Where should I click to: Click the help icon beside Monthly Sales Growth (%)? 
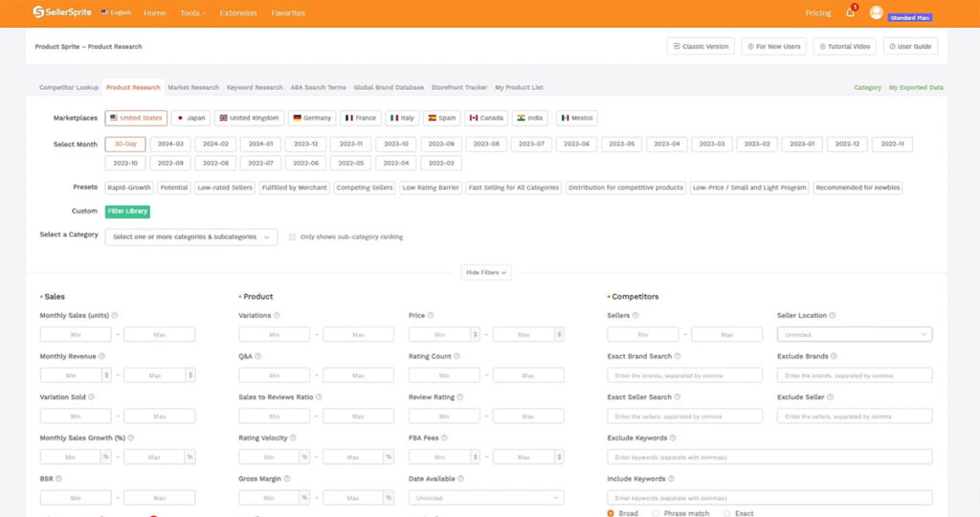click(x=130, y=438)
